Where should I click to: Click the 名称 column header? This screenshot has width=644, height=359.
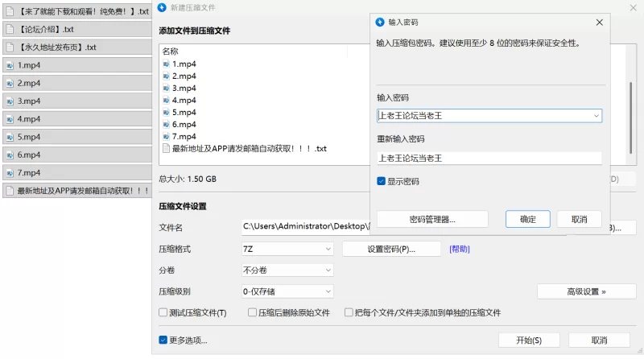170,52
